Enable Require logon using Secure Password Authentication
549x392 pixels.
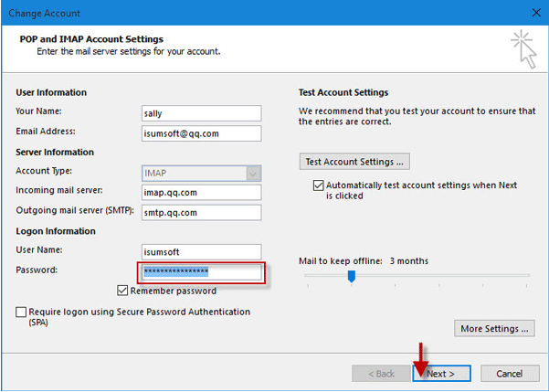(x=21, y=312)
